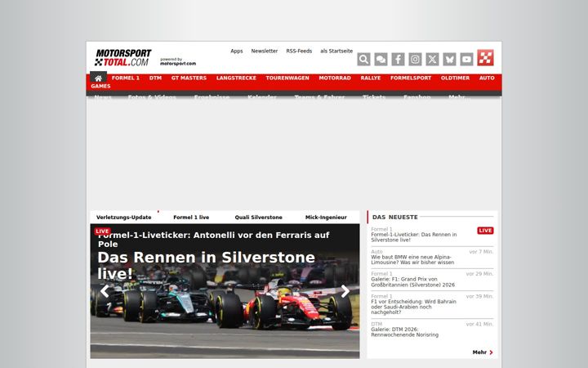Image resolution: width=588 pixels, height=368 pixels.
Task: Open Galerie: F1 Grand Prix von Großbritannien
Action: (x=413, y=282)
